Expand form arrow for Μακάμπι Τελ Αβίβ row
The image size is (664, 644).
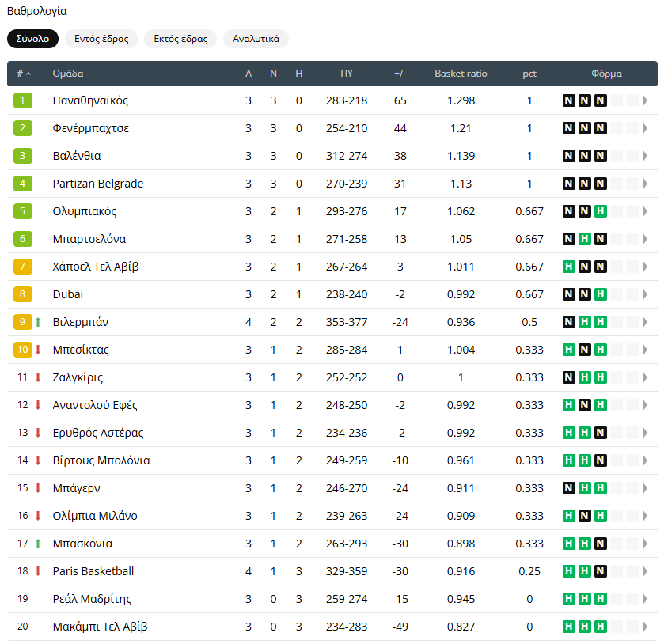coord(645,627)
